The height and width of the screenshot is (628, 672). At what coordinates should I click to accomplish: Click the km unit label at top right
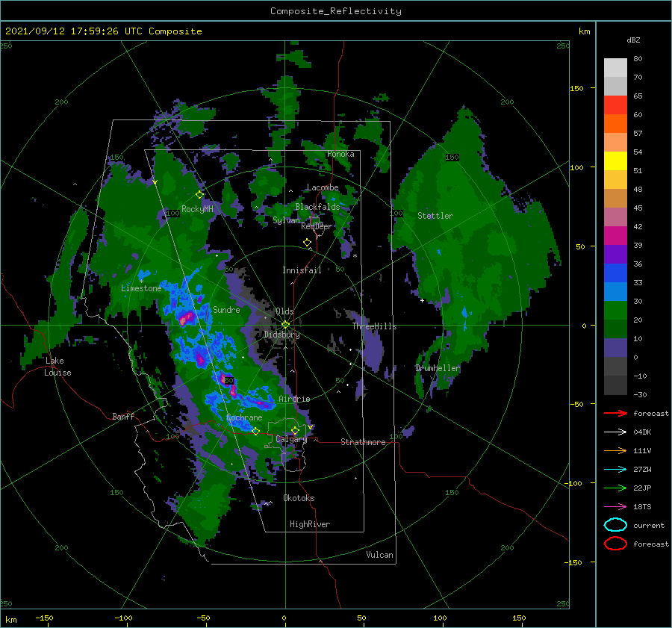pyautogui.click(x=584, y=31)
